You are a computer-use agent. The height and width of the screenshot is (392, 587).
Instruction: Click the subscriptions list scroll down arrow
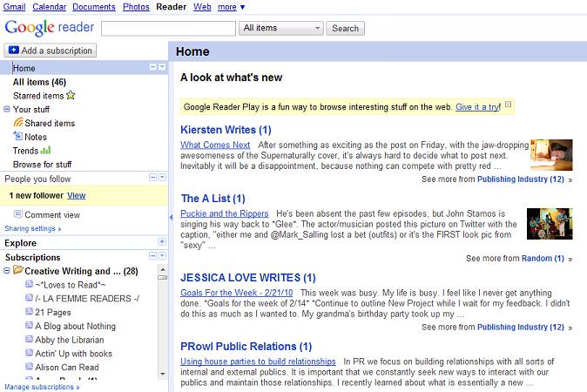coord(163,374)
